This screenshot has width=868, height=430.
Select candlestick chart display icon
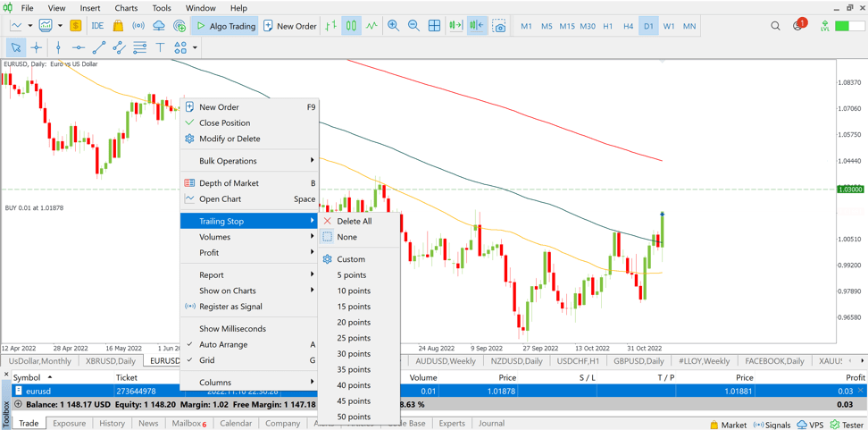point(351,26)
